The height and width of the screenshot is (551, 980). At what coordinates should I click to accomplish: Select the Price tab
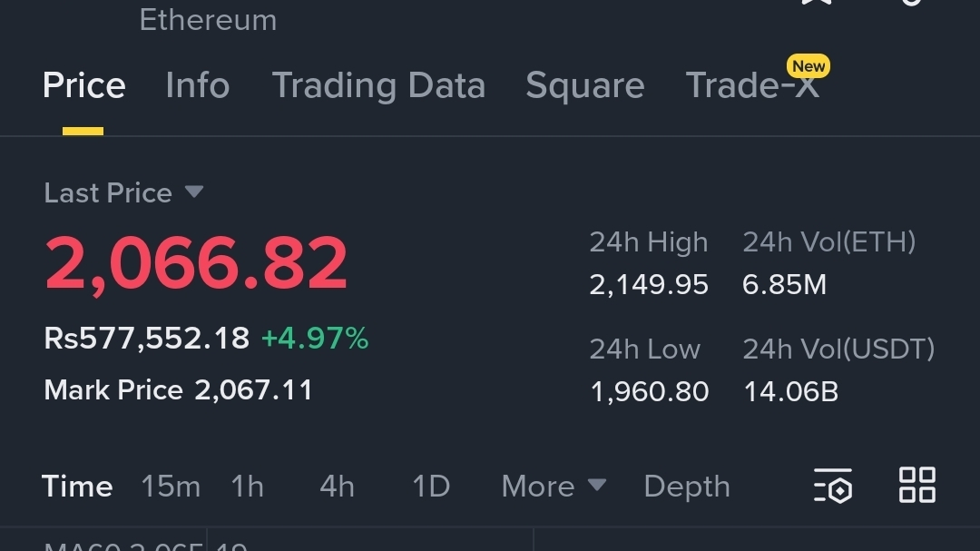pos(83,86)
